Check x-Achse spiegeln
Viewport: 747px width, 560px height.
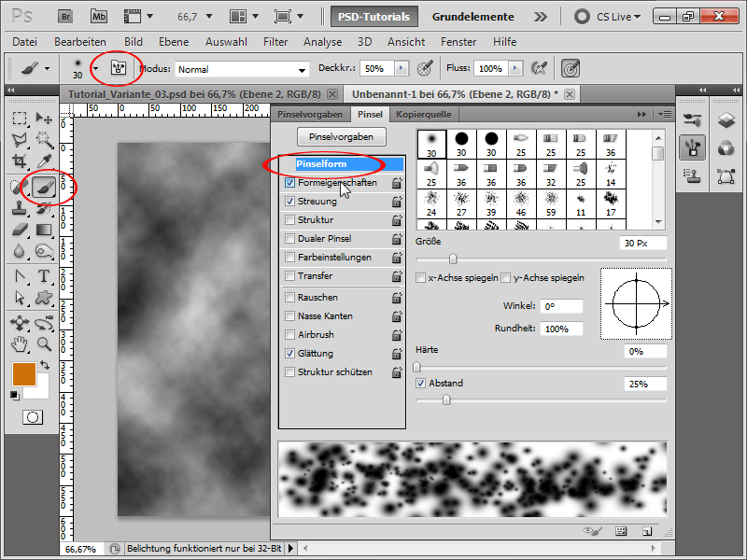pos(421,278)
